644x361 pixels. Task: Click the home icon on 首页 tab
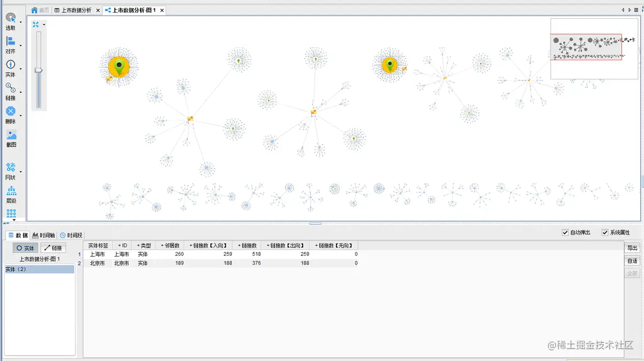34,10
